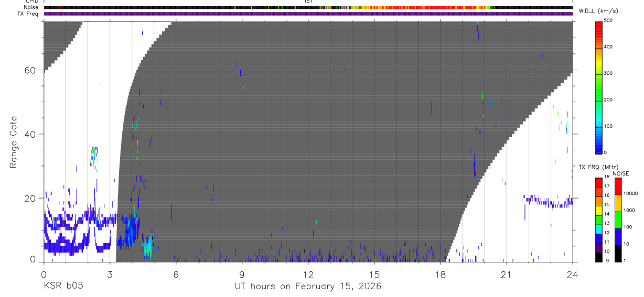Click the 'Noise' row label at top left
The width and height of the screenshot is (644, 297).
pos(31,7)
